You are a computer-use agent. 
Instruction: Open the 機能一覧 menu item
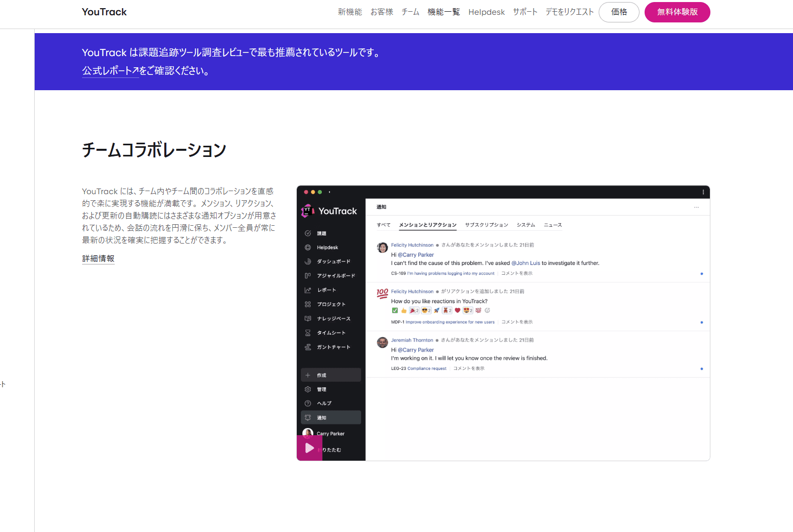point(444,12)
